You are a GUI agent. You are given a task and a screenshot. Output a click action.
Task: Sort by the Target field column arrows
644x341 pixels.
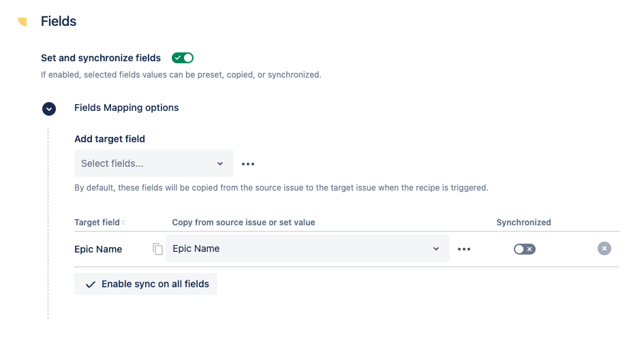click(123, 223)
